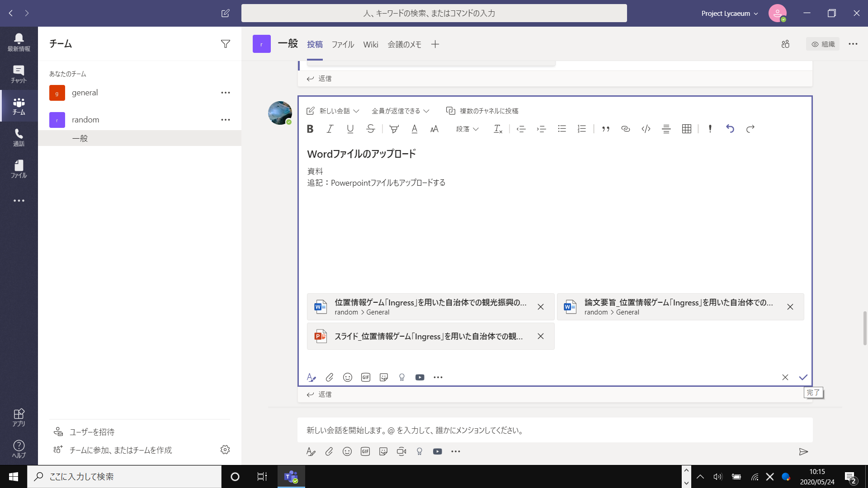Switch to the Wiki tab
Image resolution: width=868 pixels, height=488 pixels.
click(371, 44)
